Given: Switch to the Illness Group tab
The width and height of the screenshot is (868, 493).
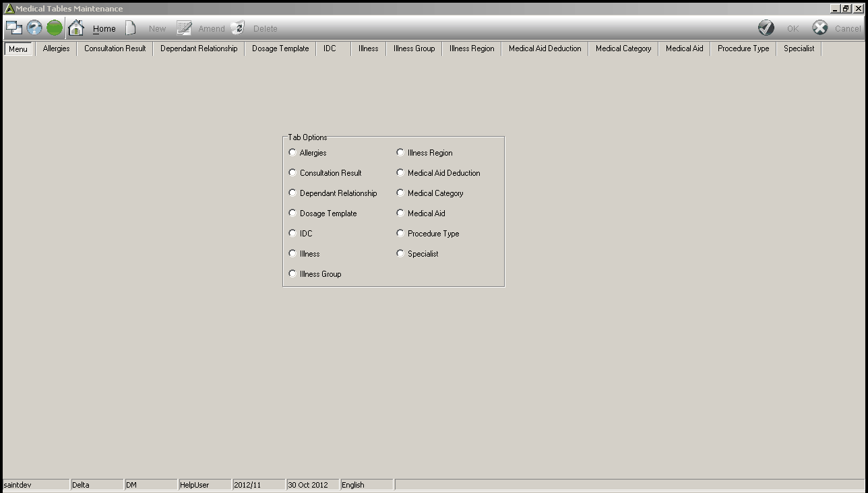Looking at the screenshot, I should [414, 48].
